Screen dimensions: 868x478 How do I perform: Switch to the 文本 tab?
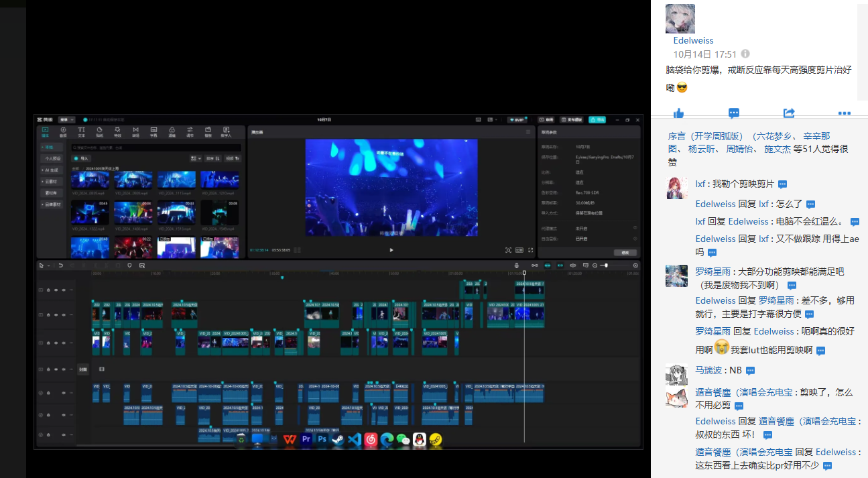point(81,132)
